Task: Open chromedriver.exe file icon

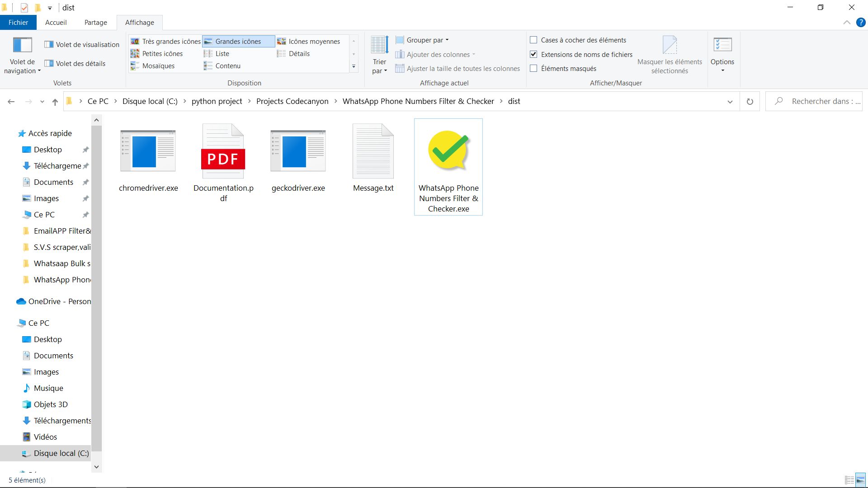Action: (x=148, y=151)
